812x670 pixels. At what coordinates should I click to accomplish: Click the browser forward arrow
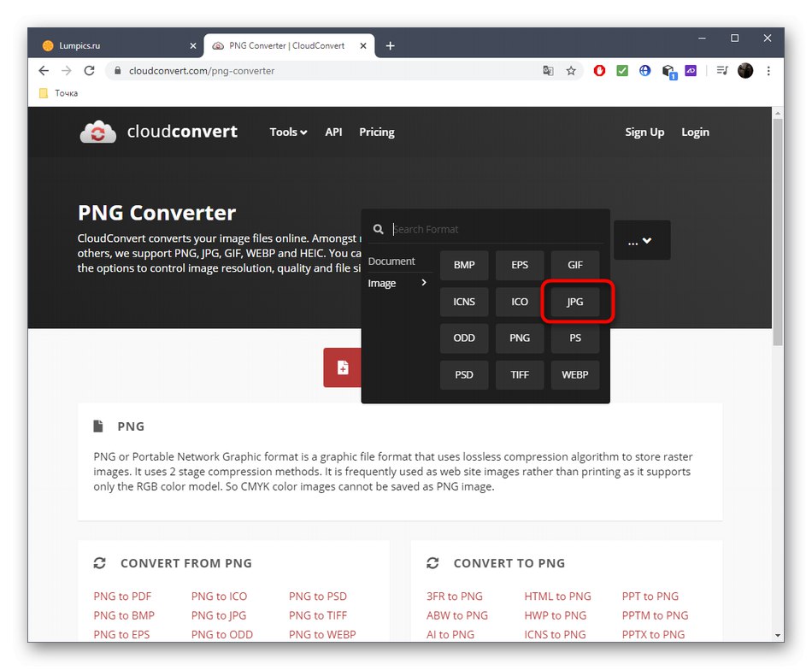pyautogui.click(x=67, y=71)
